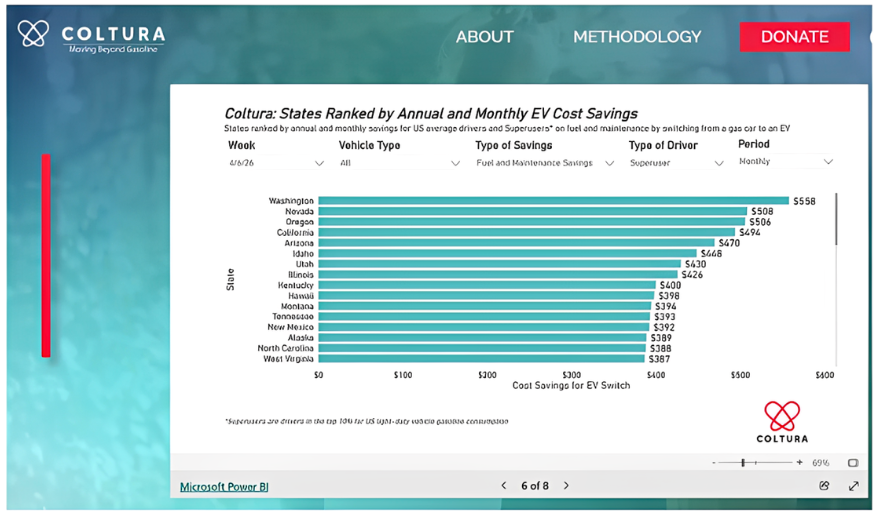Click the Kentucky bar
Image resolution: width=874 pixels, height=511 pixels.
pos(487,285)
